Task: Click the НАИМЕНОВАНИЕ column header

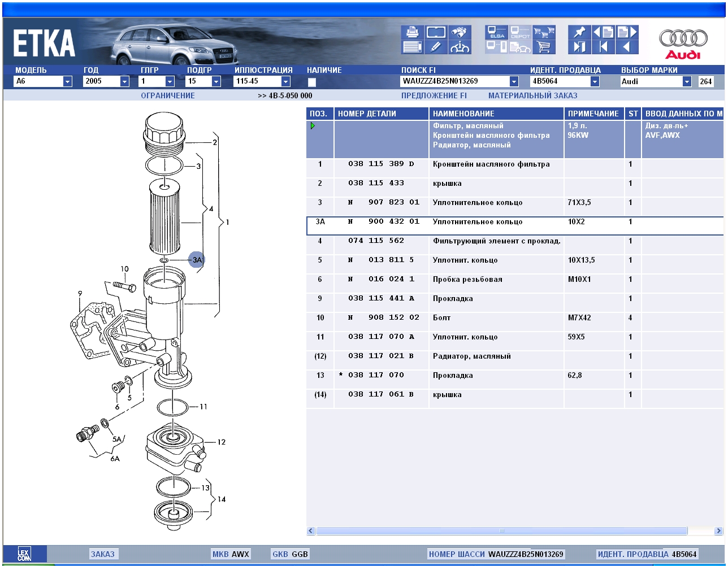Action: [x=497, y=114]
